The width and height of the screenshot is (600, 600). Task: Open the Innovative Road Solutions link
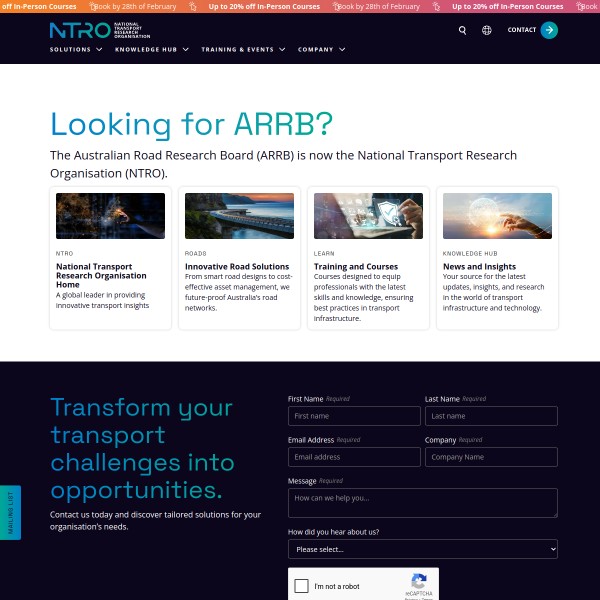(237, 267)
